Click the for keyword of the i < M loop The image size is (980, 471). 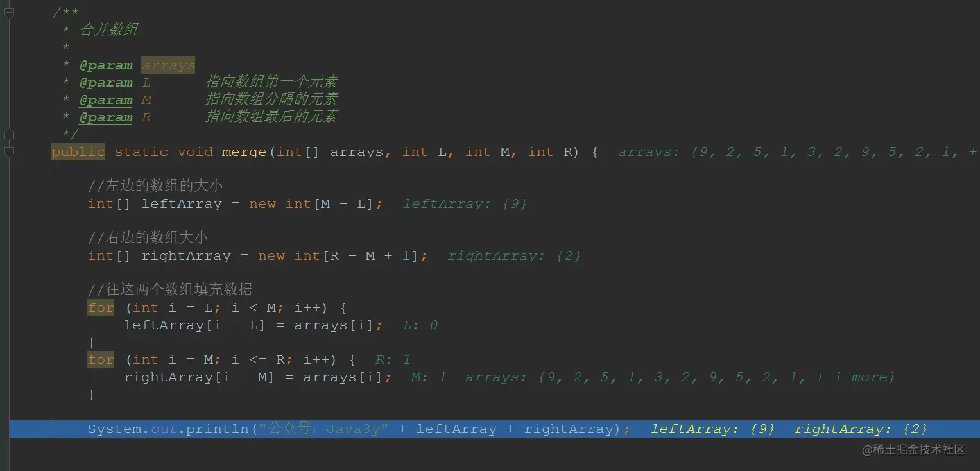[x=101, y=308]
